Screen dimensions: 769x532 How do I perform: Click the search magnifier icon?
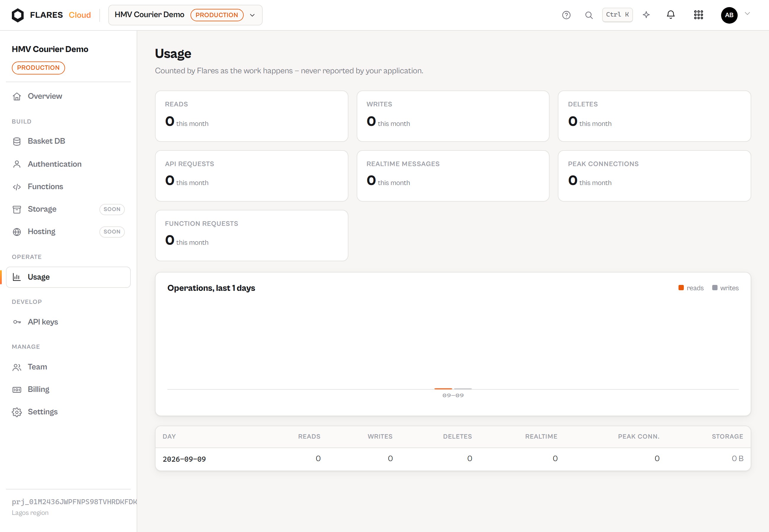pyautogui.click(x=589, y=15)
